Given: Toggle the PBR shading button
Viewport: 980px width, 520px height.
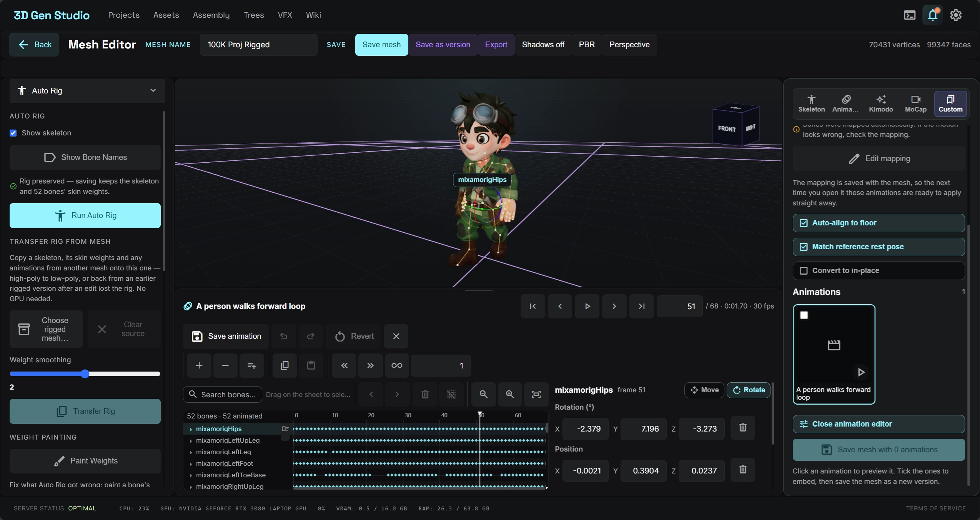Looking at the screenshot, I should (x=587, y=45).
